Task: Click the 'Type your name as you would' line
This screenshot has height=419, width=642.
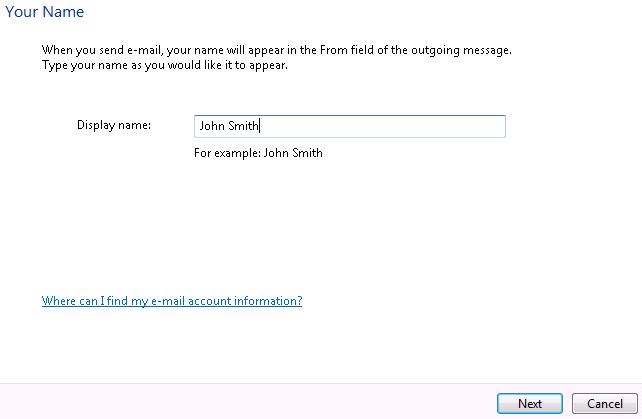Action: (165, 65)
